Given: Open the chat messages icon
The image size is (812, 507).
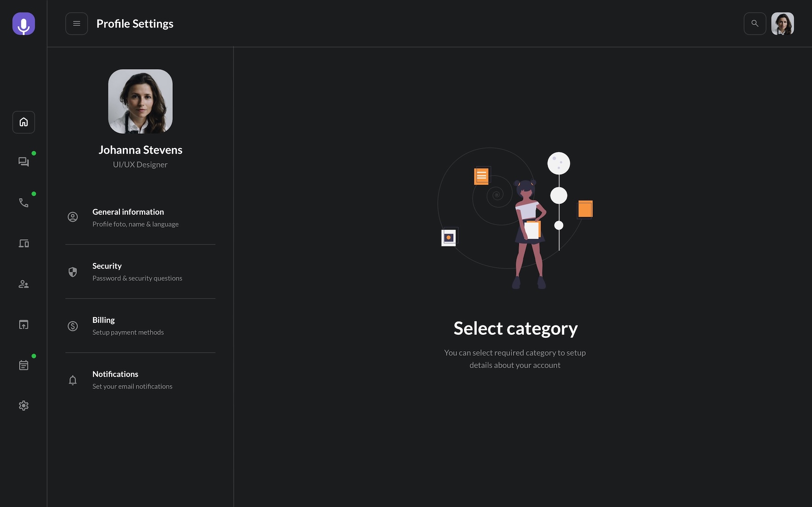Looking at the screenshot, I should click(x=23, y=161).
